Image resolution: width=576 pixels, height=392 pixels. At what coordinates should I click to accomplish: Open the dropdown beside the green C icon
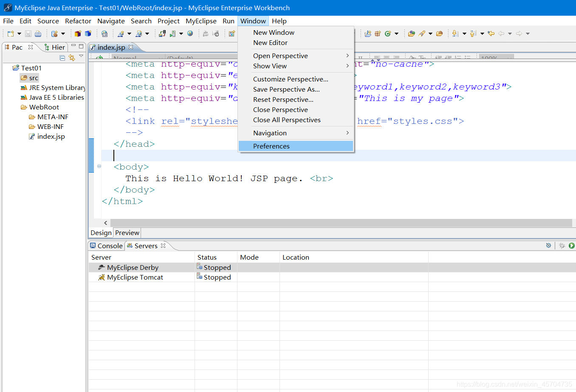(x=396, y=34)
